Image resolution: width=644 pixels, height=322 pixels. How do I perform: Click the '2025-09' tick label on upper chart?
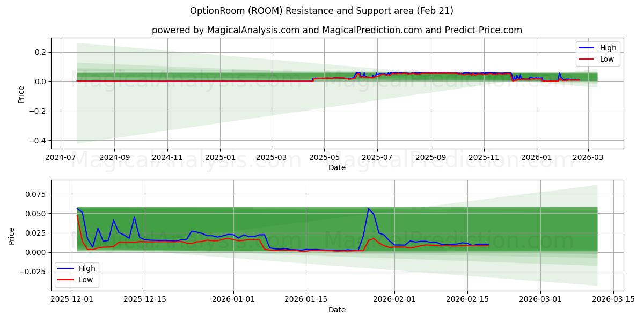(431, 158)
